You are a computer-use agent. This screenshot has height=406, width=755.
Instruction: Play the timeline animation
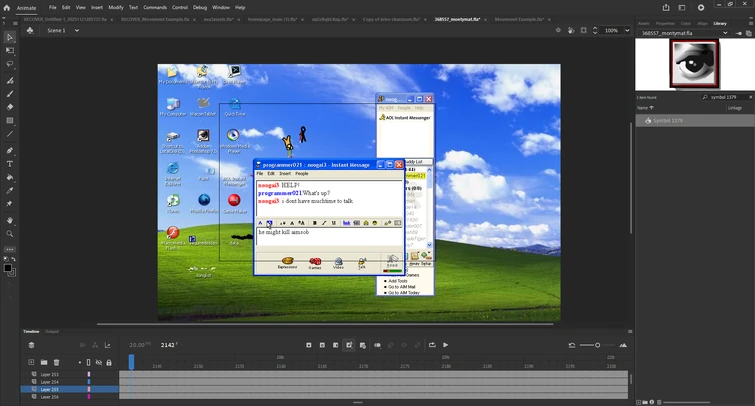tap(445, 345)
